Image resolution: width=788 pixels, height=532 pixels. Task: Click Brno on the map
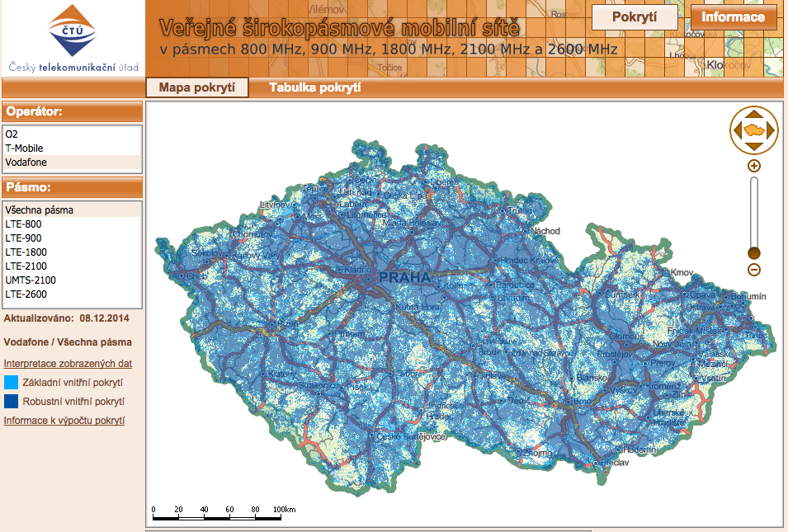(582, 402)
